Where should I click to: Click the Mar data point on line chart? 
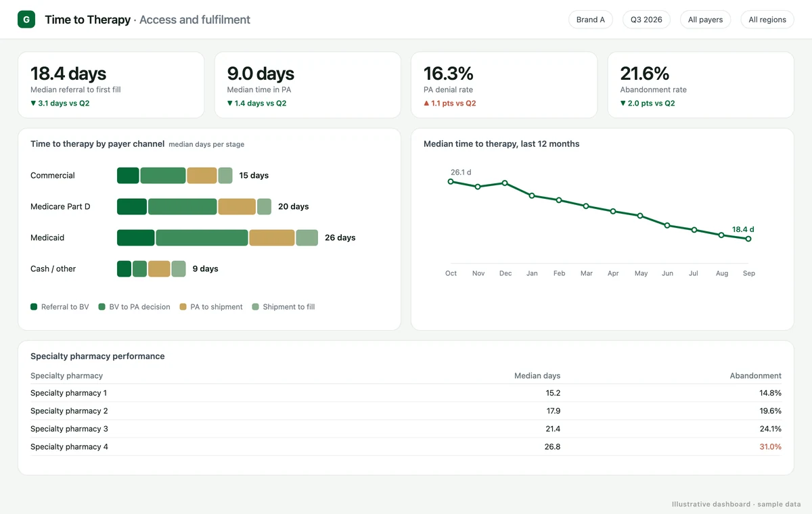click(586, 206)
